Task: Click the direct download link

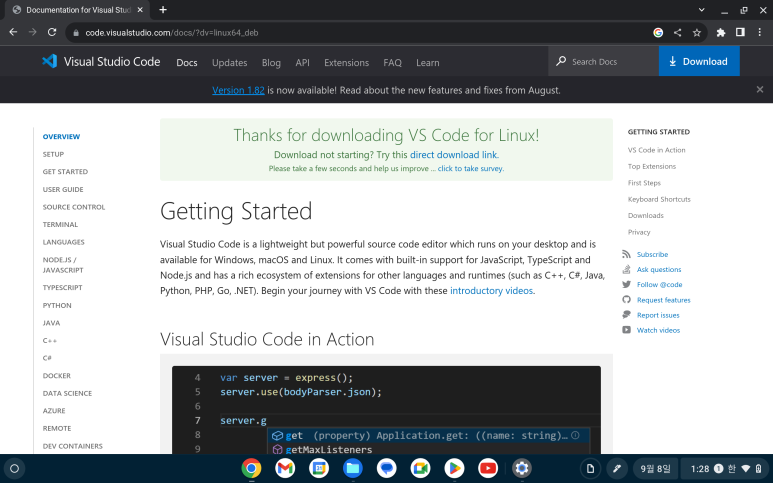Action: (454, 155)
